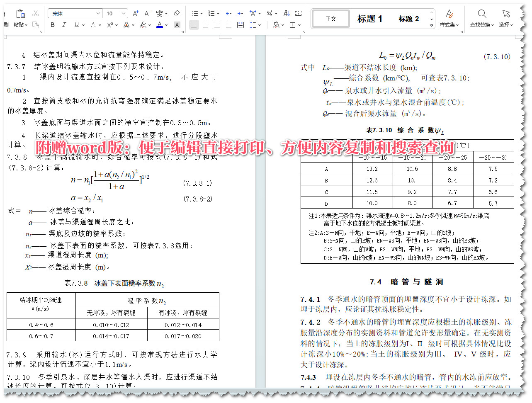Click the Cut scissors icon
Viewport: 532px width, 403px height.
point(35,13)
